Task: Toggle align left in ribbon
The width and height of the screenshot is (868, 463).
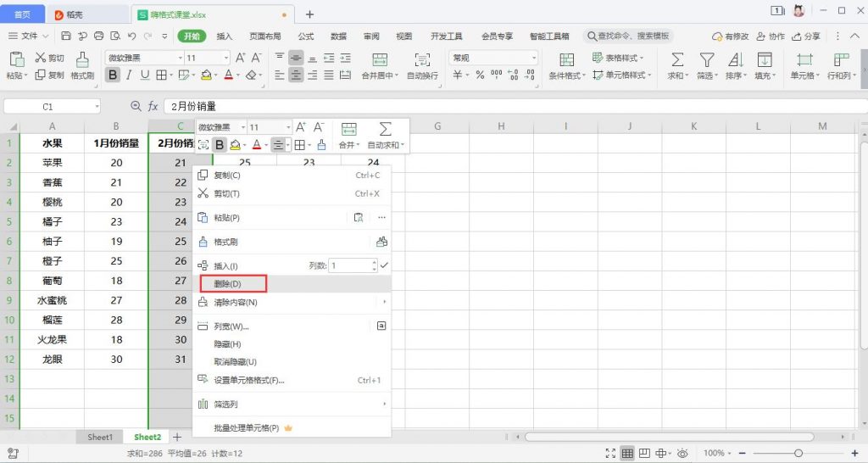Action: coord(280,75)
